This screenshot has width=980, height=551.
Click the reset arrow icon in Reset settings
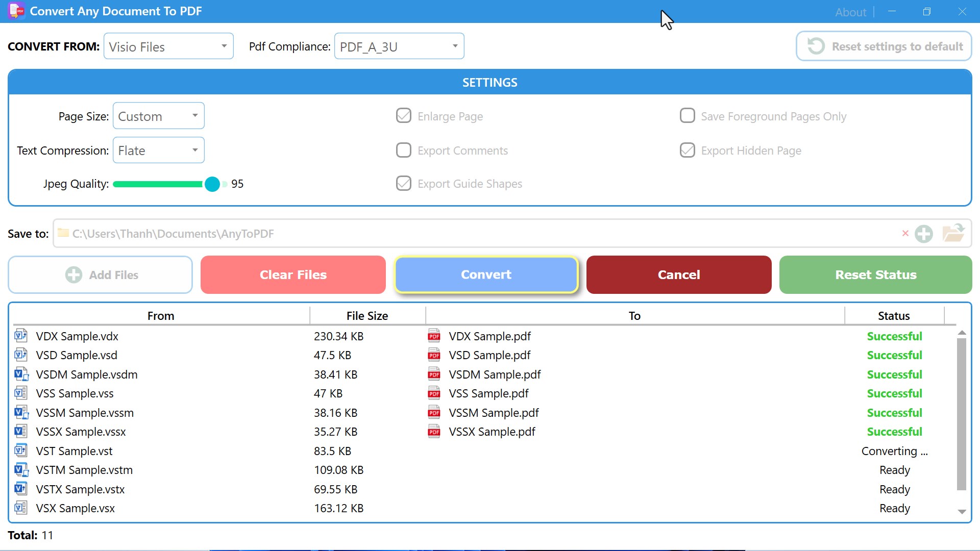pyautogui.click(x=816, y=46)
